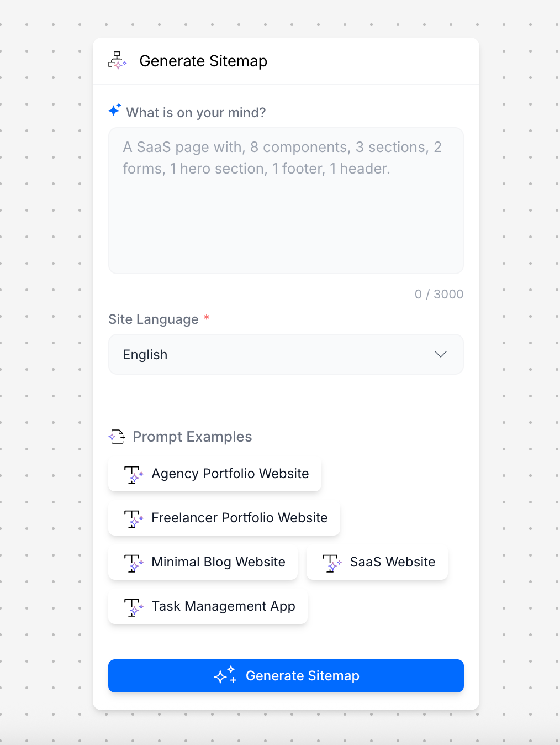Open the English language dropdown
This screenshot has width=560, height=745.
coord(286,354)
